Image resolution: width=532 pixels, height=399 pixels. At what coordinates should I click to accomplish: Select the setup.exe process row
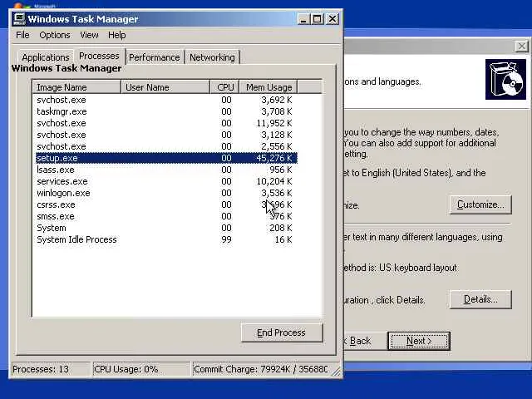pos(166,158)
